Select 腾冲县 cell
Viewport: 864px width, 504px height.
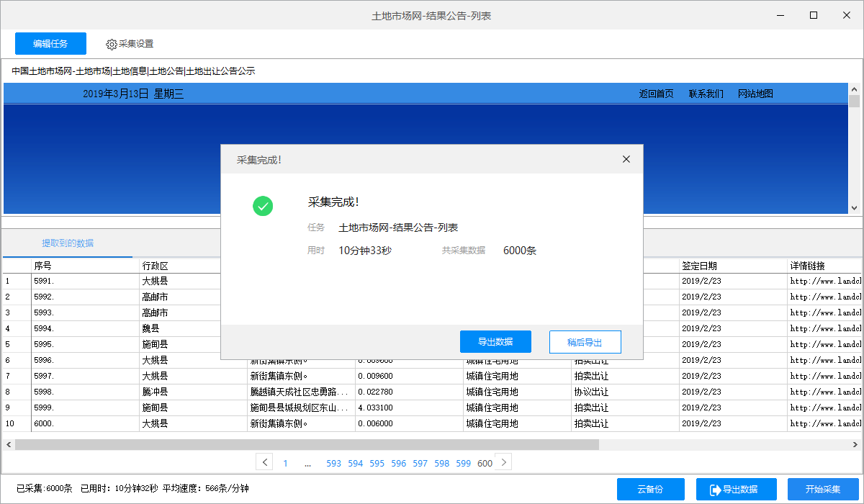tap(194, 392)
